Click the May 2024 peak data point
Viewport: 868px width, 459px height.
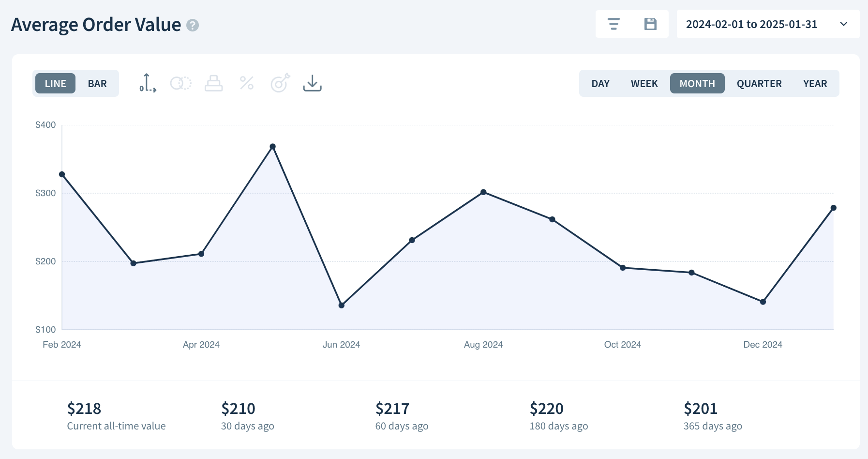click(273, 146)
